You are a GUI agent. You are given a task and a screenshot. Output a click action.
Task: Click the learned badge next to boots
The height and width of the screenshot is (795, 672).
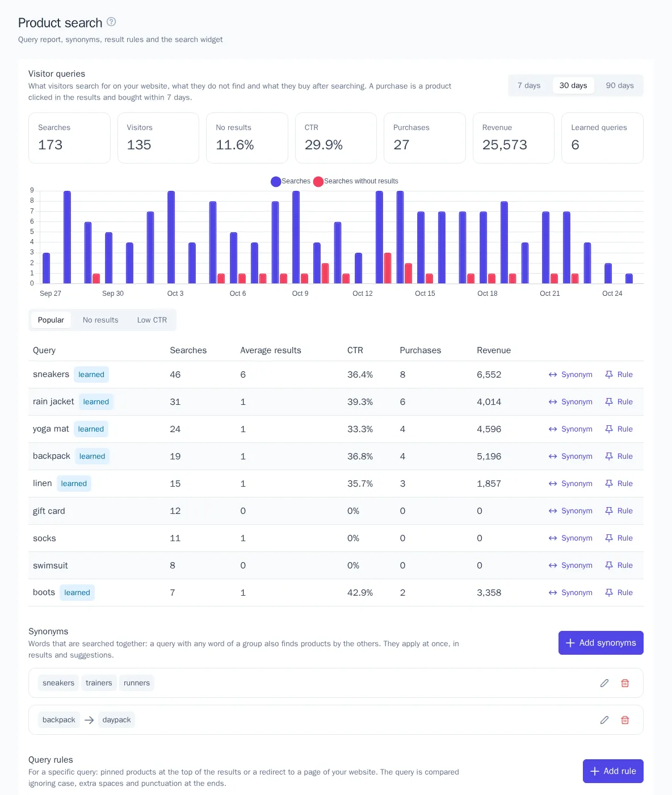[77, 593]
